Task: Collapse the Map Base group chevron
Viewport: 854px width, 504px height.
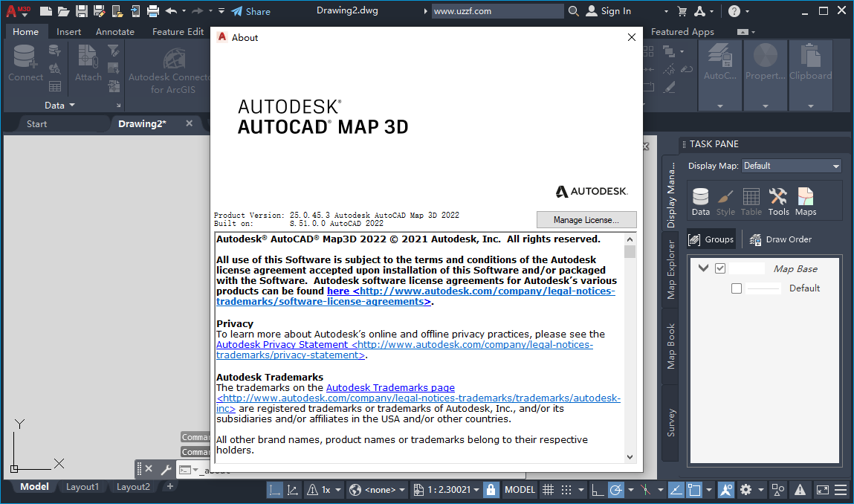Action: click(x=703, y=268)
